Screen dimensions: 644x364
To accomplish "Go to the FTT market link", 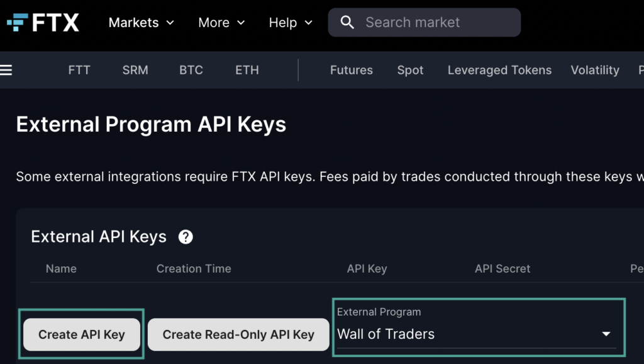I will [79, 70].
